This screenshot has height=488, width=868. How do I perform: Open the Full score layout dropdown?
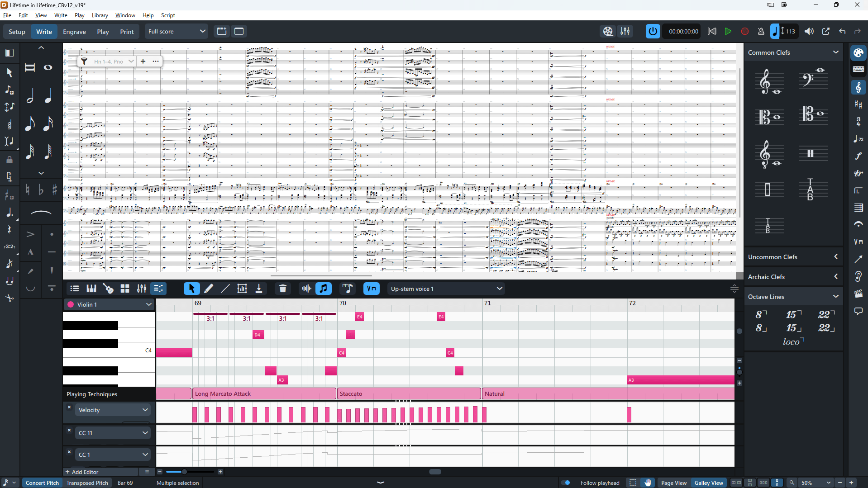pyautogui.click(x=176, y=31)
